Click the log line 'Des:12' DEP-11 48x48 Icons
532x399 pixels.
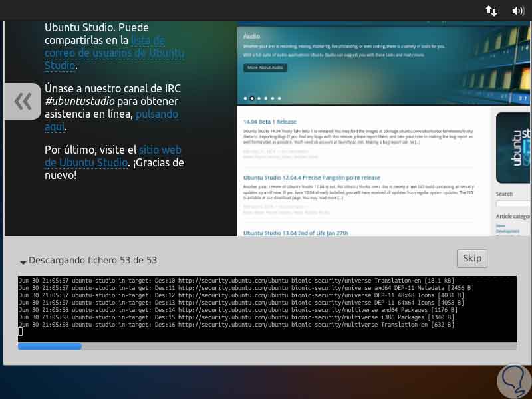(x=241, y=295)
